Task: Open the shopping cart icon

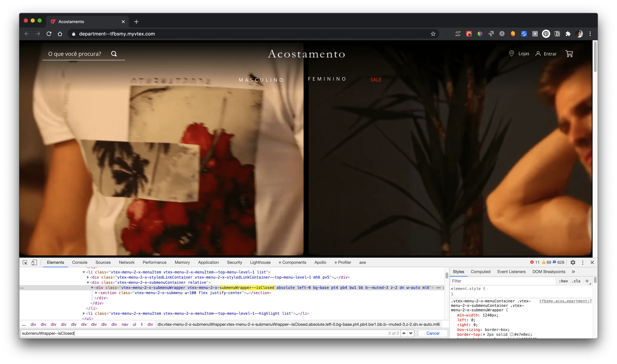Action: tap(569, 54)
